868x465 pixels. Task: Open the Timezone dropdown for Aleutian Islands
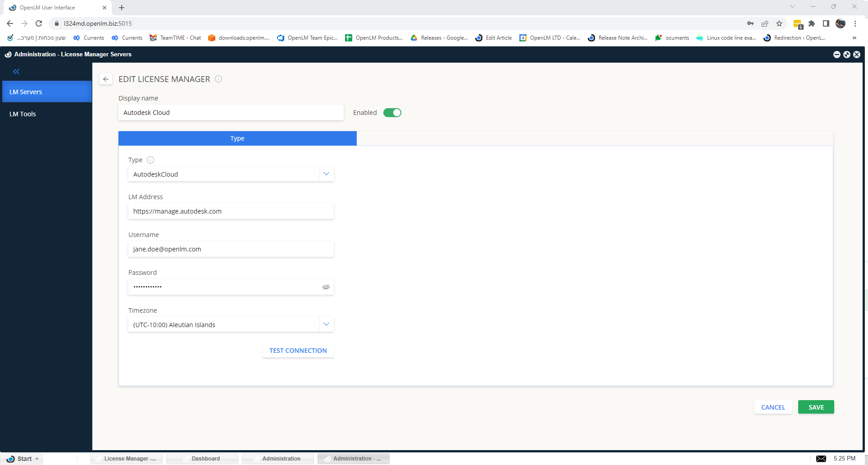pos(326,324)
